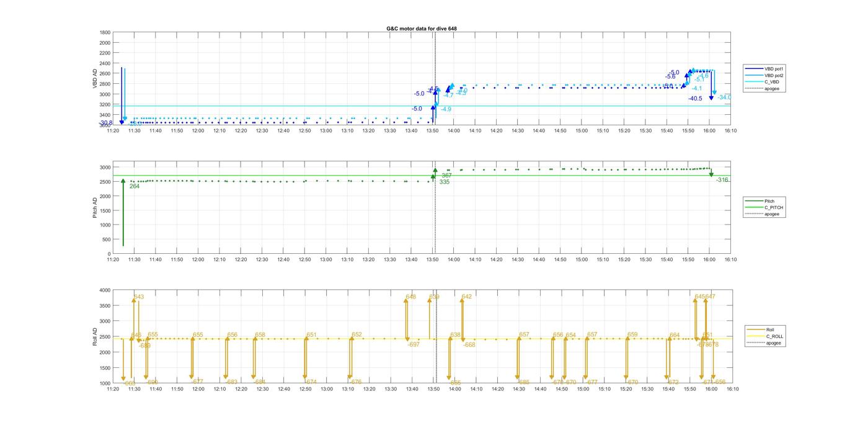868x430 pixels.
Task: Click the "11:20" time tick under the Pitch plot
Action: pyautogui.click(x=113, y=259)
